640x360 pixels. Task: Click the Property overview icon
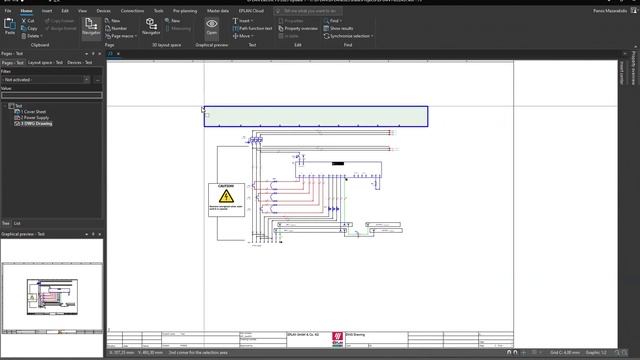coord(281,28)
